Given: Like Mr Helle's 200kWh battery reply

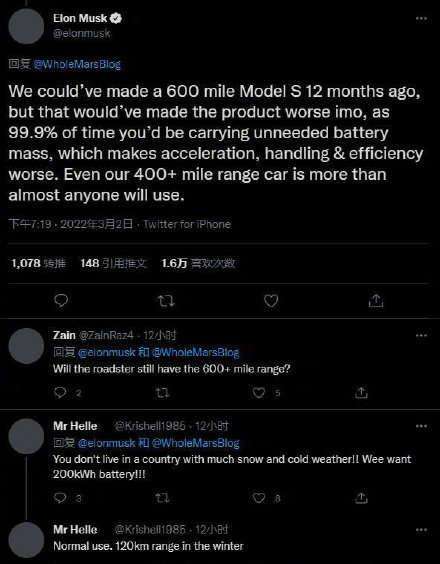Looking at the screenshot, I should pyautogui.click(x=259, y=498).
